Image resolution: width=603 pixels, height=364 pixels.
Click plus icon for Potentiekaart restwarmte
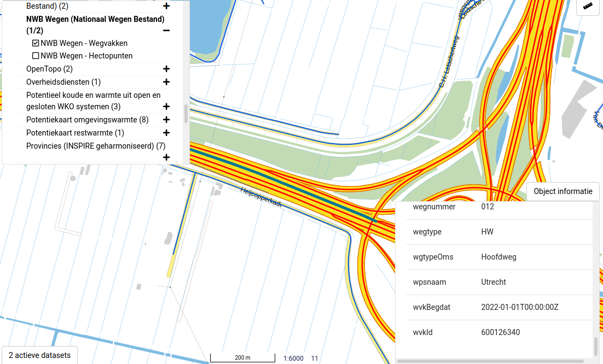[x=166, y=133]
